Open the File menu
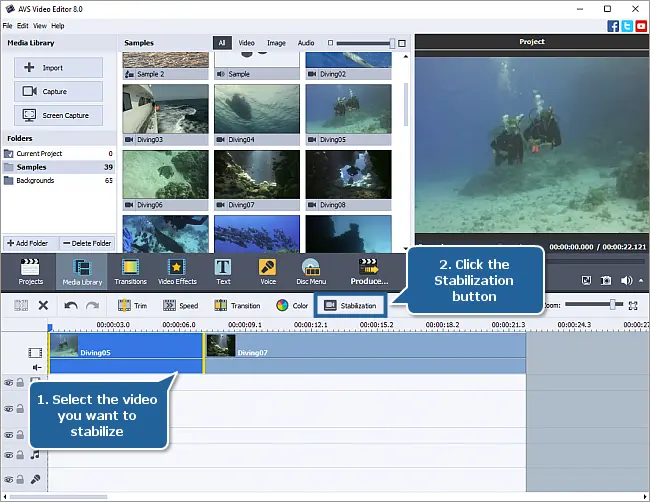650x502 pixels. point(8,25)
